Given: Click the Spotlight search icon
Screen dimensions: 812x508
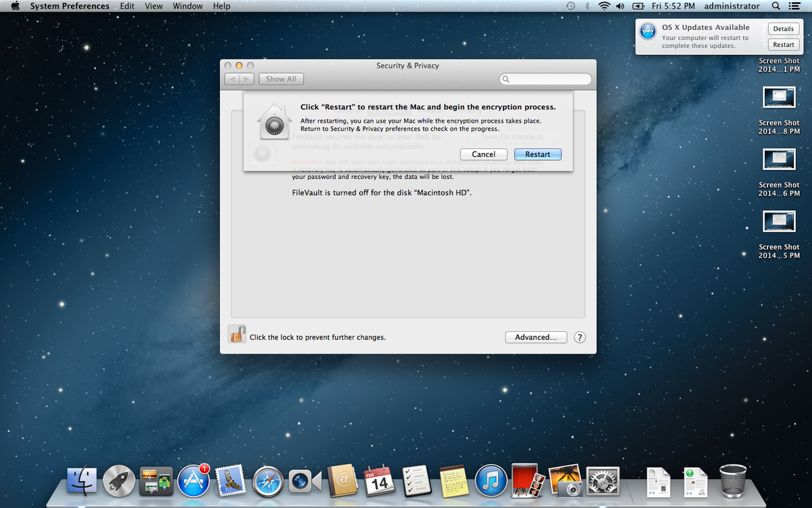Looking at the screenshot, I should (775, 6).
